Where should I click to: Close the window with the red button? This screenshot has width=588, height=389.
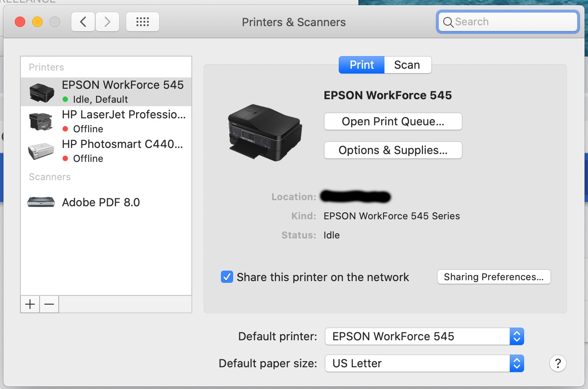[20, 22]
